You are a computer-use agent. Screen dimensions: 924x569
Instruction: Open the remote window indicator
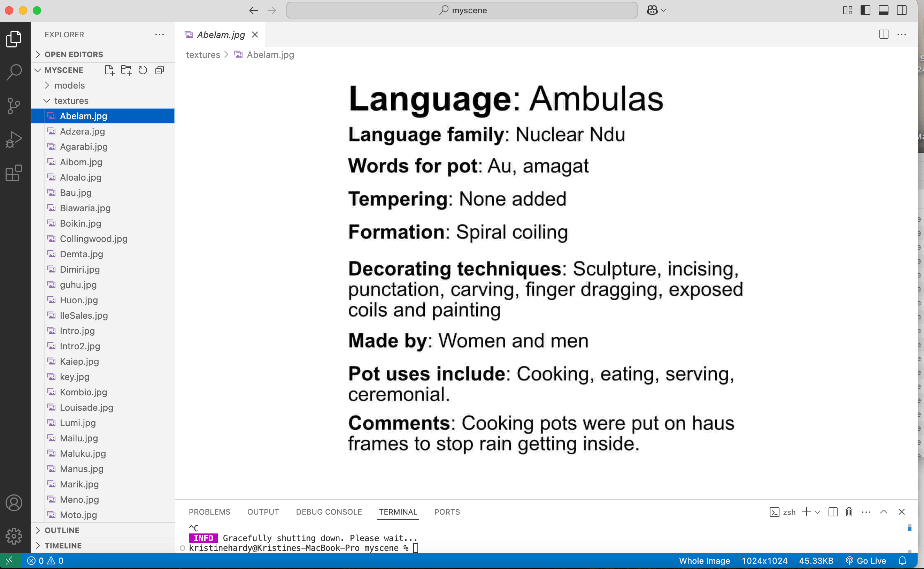[x=10, y=561]
